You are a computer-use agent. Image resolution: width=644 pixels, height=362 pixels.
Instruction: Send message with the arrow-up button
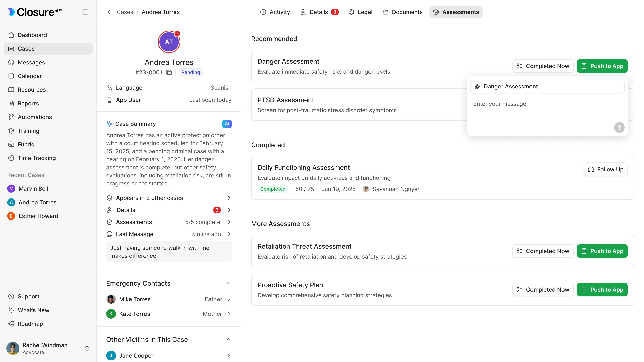pyautogui.click(x=619, y=128)
